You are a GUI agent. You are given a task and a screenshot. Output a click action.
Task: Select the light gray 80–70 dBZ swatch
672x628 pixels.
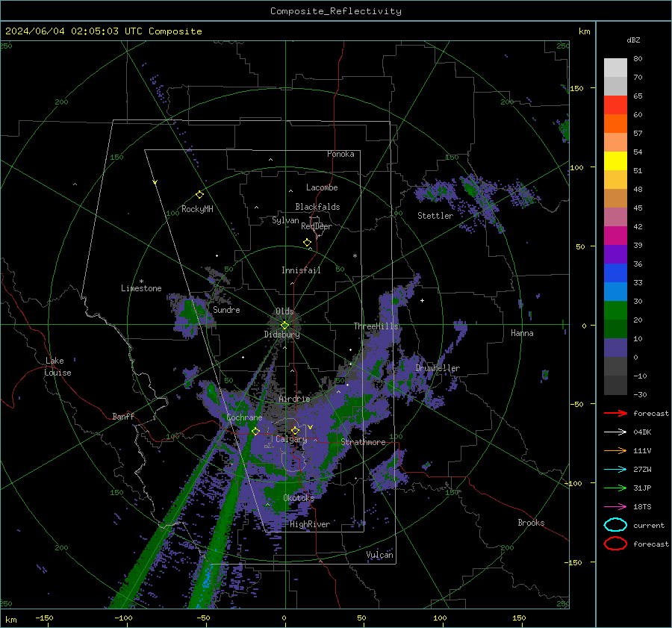pos(615,68)
